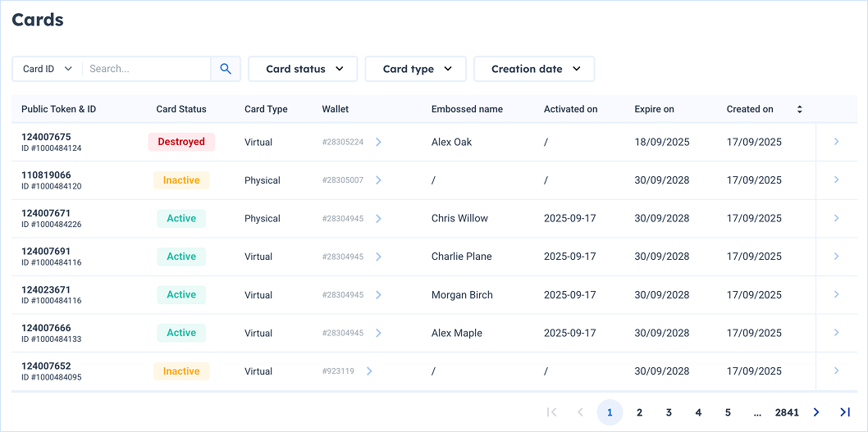The height and width of the screenshot is (432, 868).
Task: Click the Inactive status badge for 110819066
Action: [x=181, y=180]
